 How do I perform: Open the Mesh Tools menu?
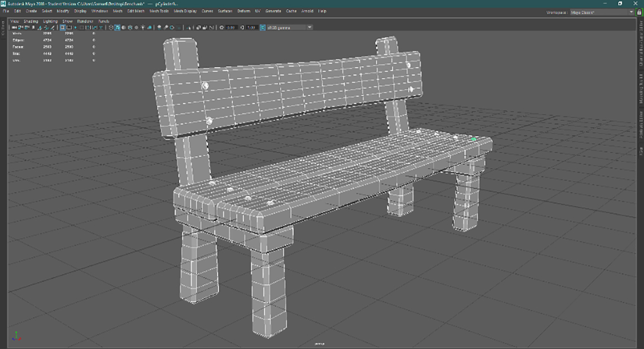coord(159,11)
